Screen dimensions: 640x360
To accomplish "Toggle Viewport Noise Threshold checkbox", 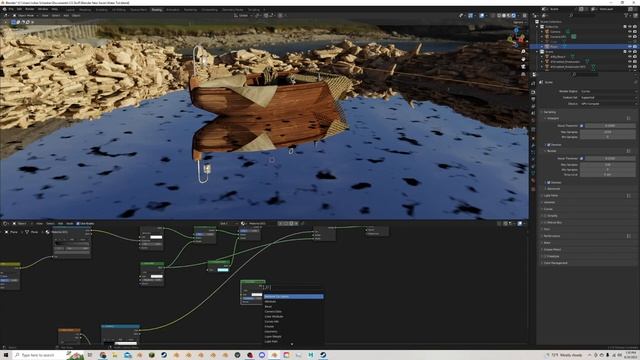I will pos(582,126).
